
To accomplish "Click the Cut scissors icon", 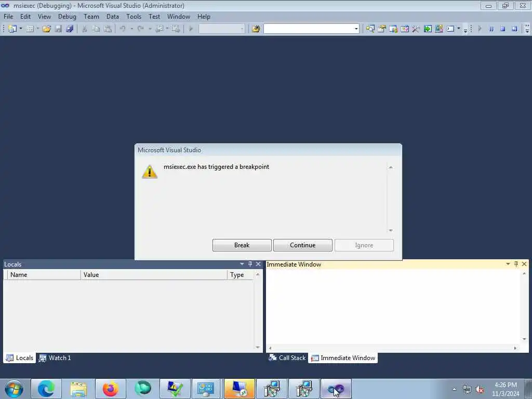I will pos(85,29).
